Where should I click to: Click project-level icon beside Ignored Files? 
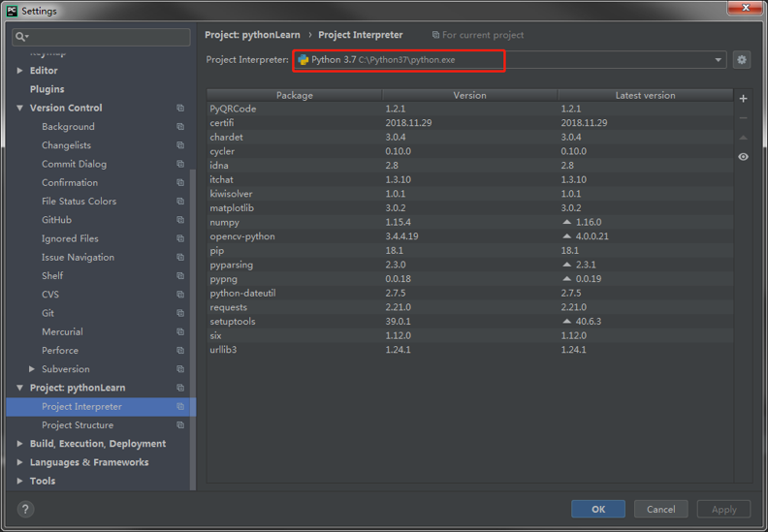point(180,238)
